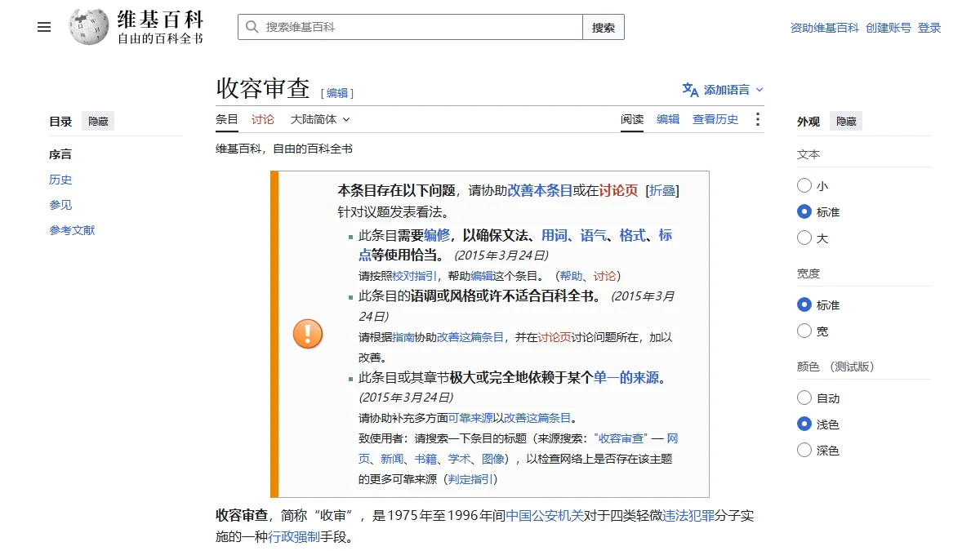Open the 改善本条目 link
The height and width of the screenshot is (551, 980).
point(540,190)
